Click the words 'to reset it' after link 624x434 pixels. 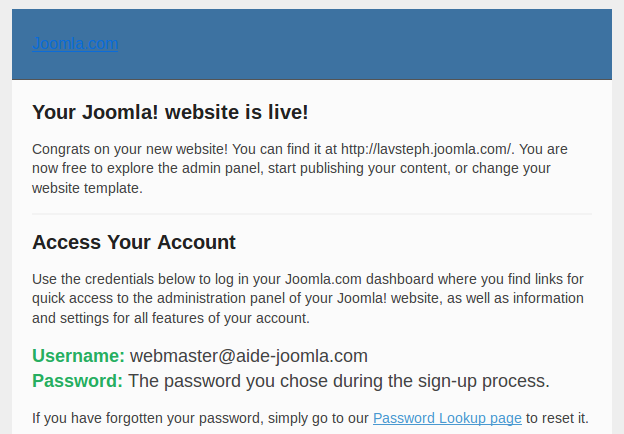click(x=557, y=418)
